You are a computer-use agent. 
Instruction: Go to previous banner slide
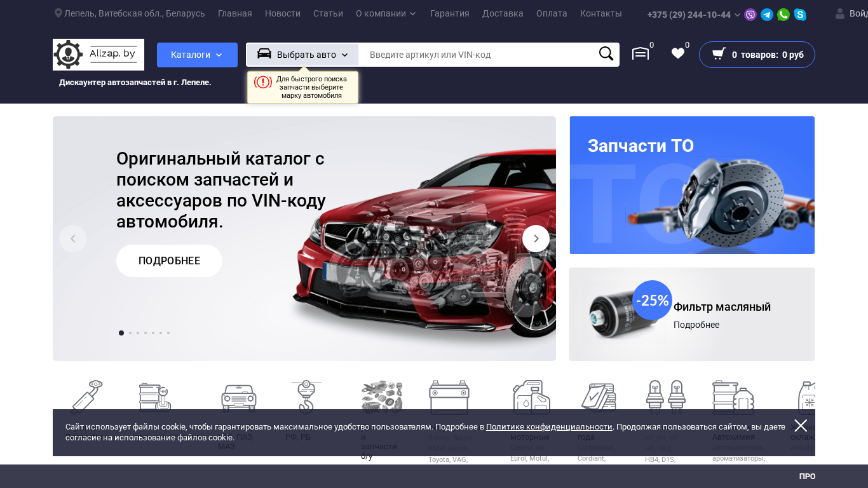[x=72, y=239]
